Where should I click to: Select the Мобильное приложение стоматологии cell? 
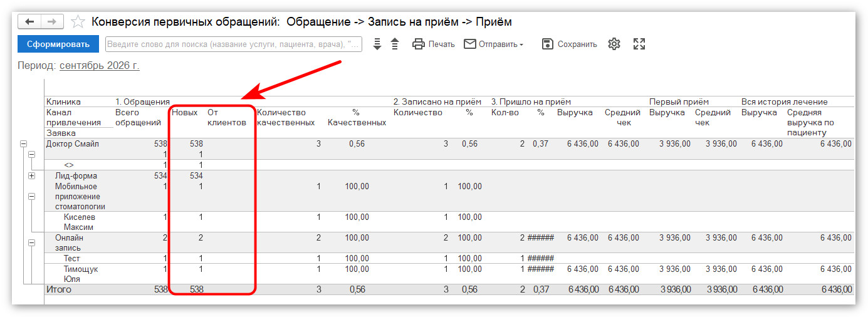[x=79, y=196]
